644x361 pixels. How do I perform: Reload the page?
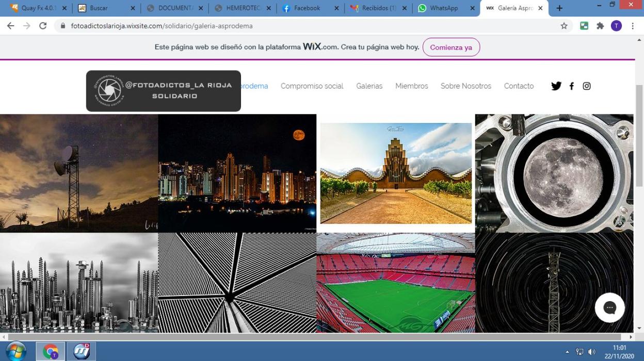[x=43, y=26]
